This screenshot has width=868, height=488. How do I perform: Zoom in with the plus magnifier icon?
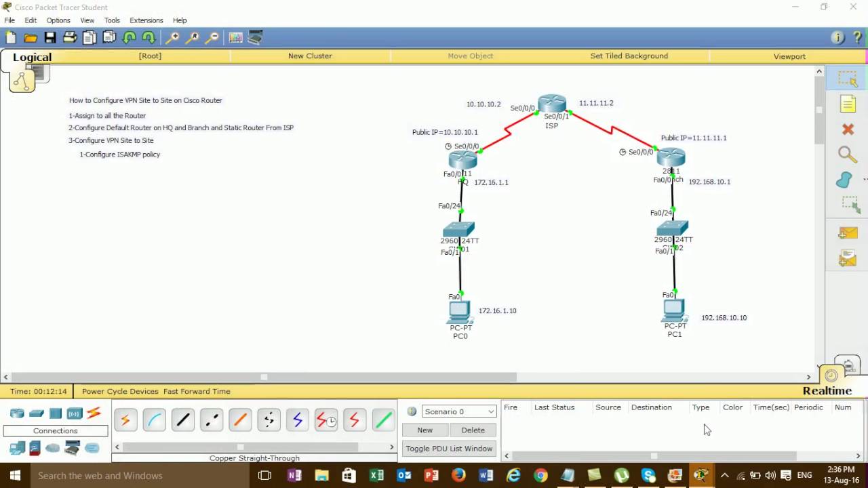pos(173,38)
